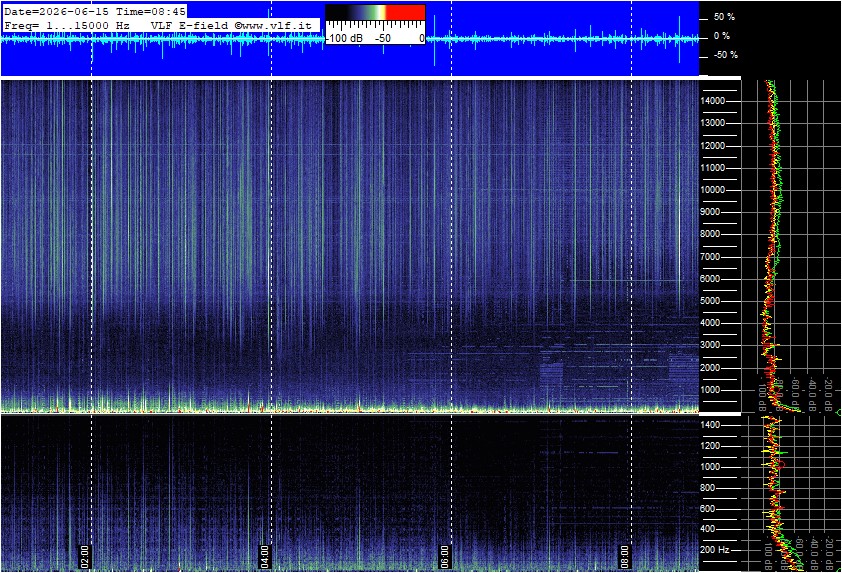Click the 1200 label on lower axis
This screenshot has height=573, width=842.
pyautogui.click(x=710, y=446)
